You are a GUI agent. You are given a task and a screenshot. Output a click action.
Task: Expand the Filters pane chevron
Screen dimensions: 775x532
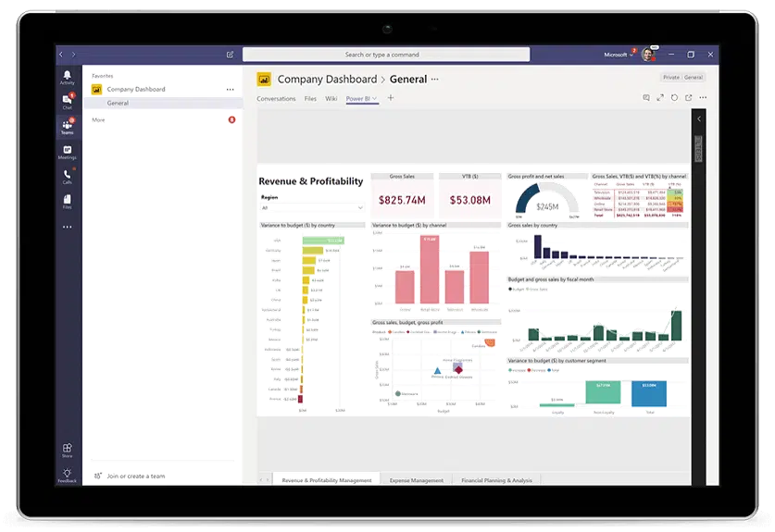(x=699, y=119)
